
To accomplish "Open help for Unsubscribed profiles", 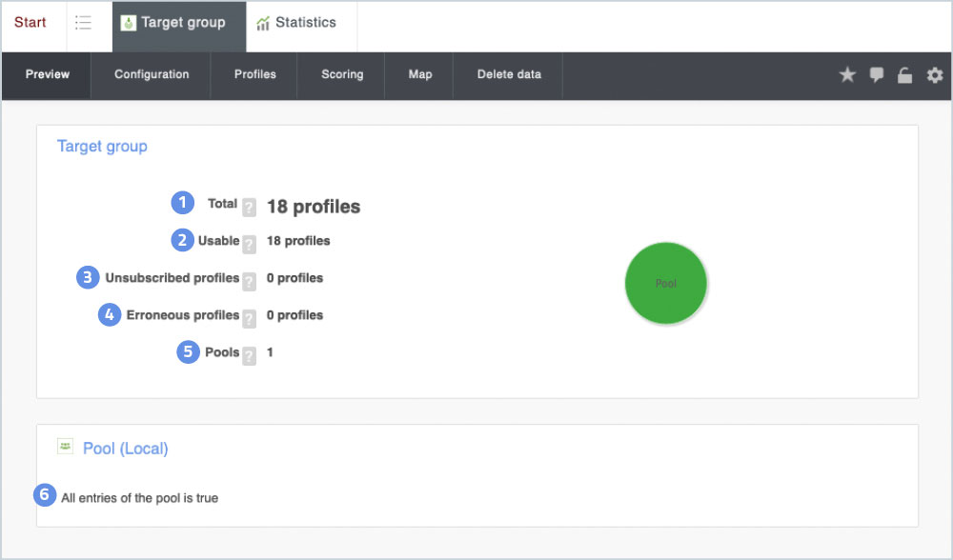I will pyautogui.click(x=249, y=281).
